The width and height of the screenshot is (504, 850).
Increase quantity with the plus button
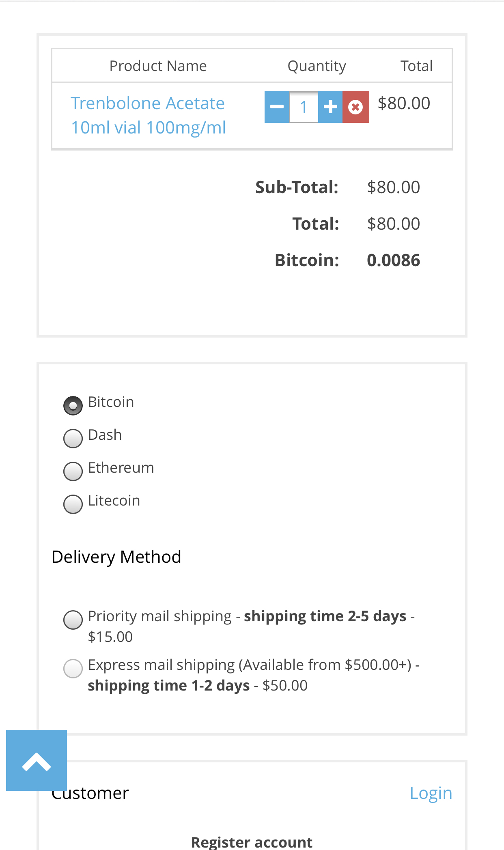pos(330,107)
